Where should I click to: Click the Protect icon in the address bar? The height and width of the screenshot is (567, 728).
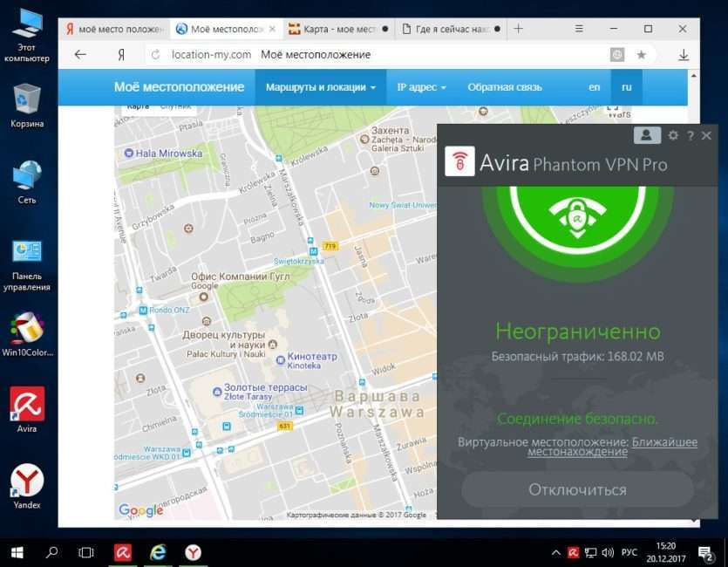pyautogui.click(x=617, y=55)
